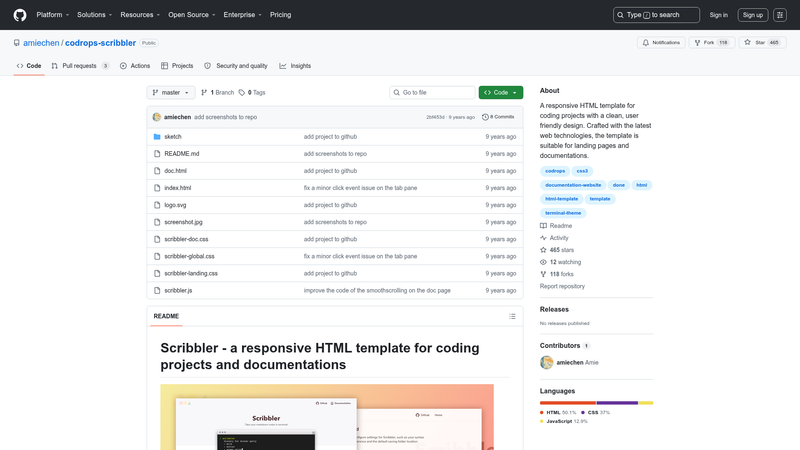
Task: Click the Sign up button
Action: [x=753, y=15]
